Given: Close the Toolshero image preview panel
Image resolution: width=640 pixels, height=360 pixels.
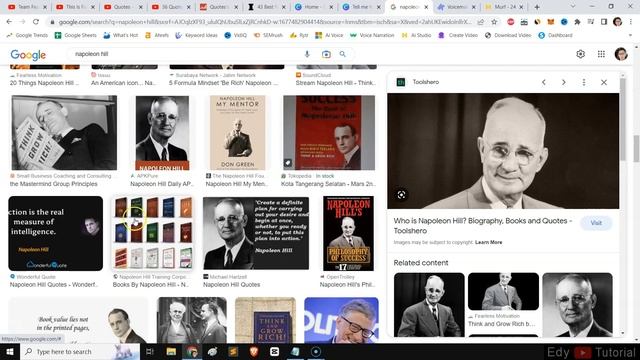Looking at the screenshot, I should (604, 82).
